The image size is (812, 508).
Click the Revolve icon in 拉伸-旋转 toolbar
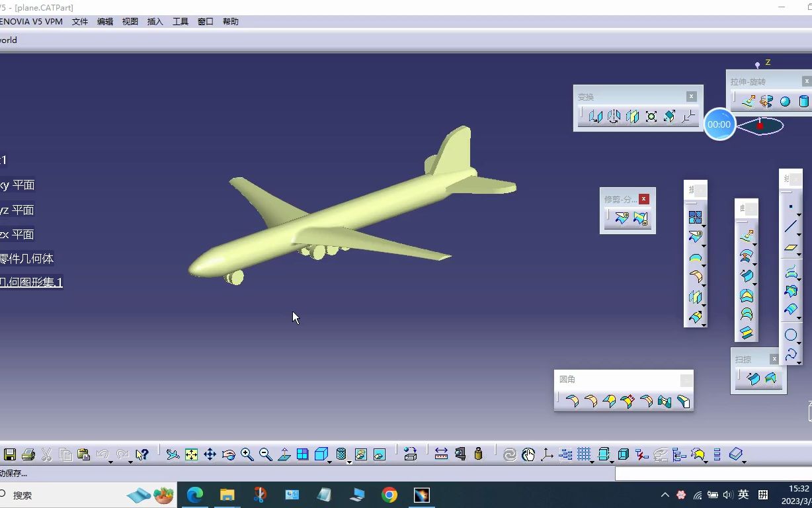tap(766, 101)
